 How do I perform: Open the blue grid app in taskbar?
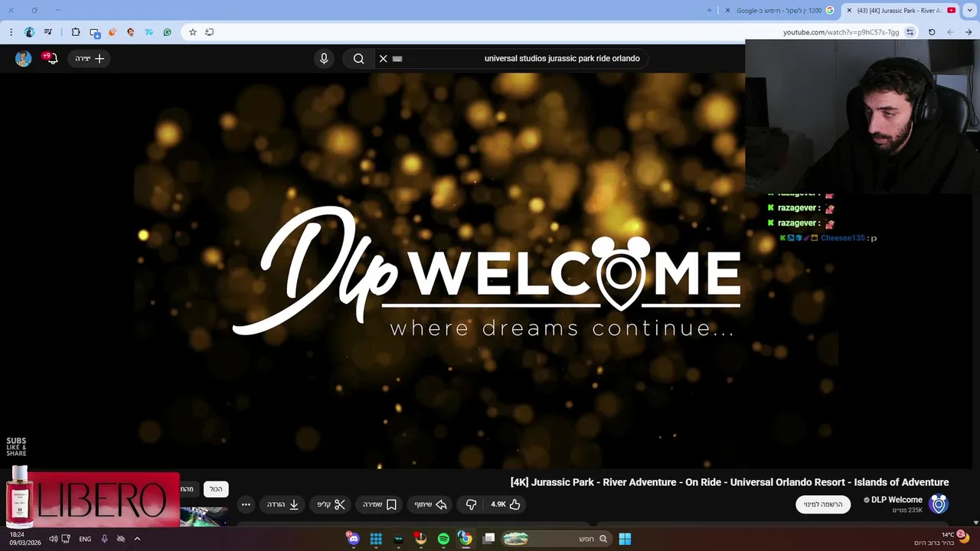point(376,539)
